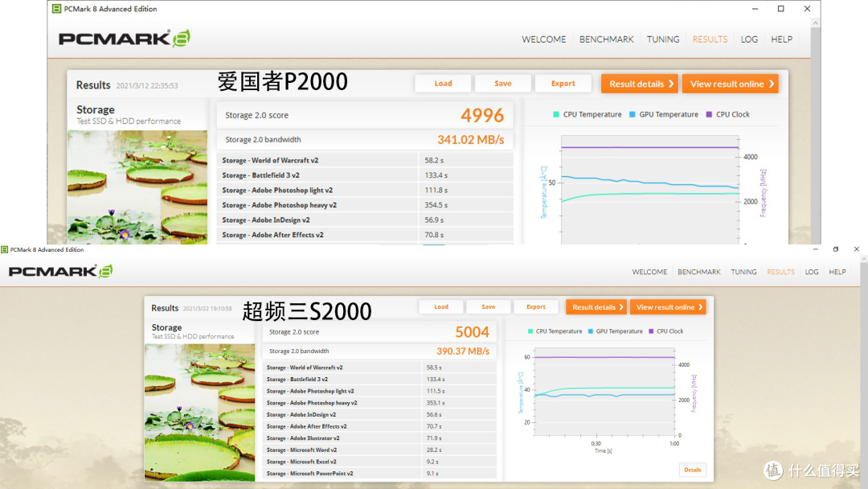Click top result timestamp 2021/3/12 22:35:53
This screenshot has width=868, height=489.
coord(147,86)
